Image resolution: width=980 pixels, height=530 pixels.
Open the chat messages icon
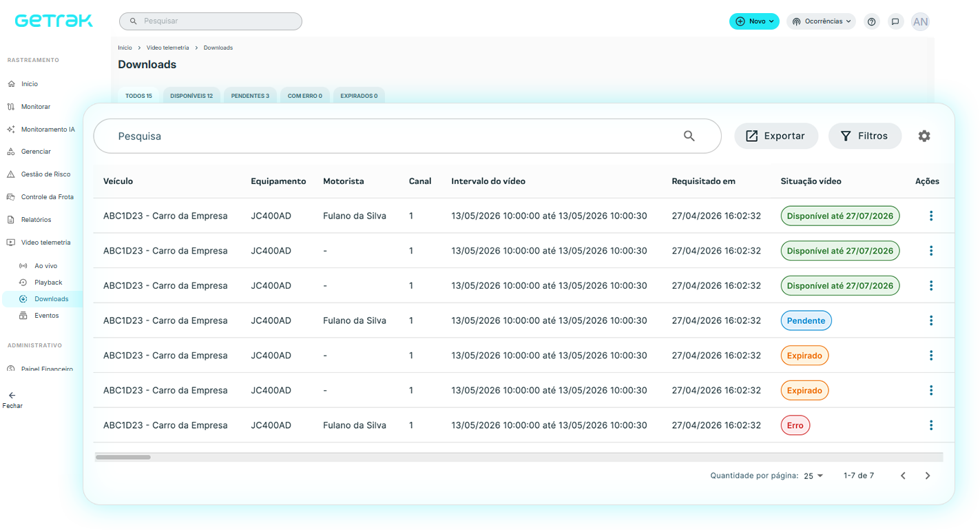895,21
